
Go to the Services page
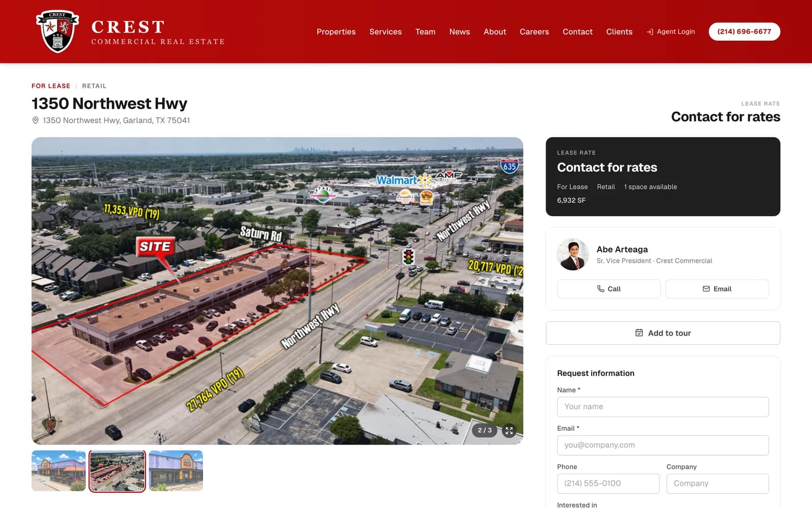tap(385, 31)
